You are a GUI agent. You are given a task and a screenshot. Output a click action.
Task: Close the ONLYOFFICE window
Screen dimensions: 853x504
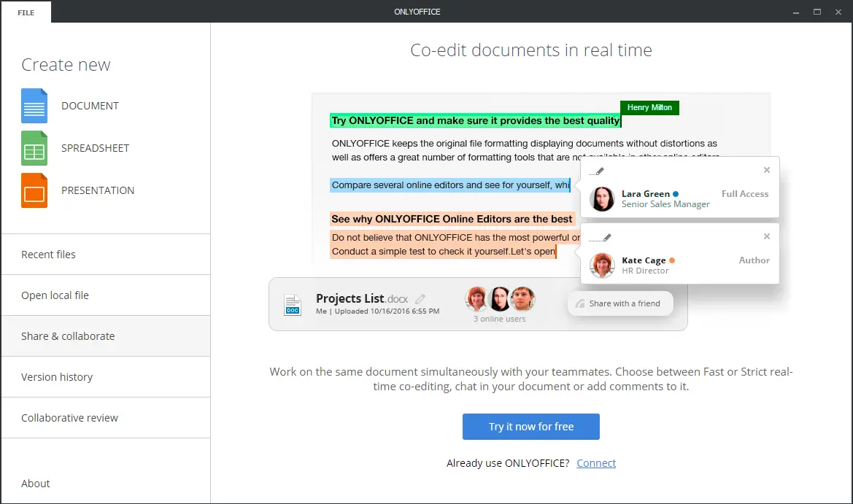pyautogui.click(x=838, y=12)
